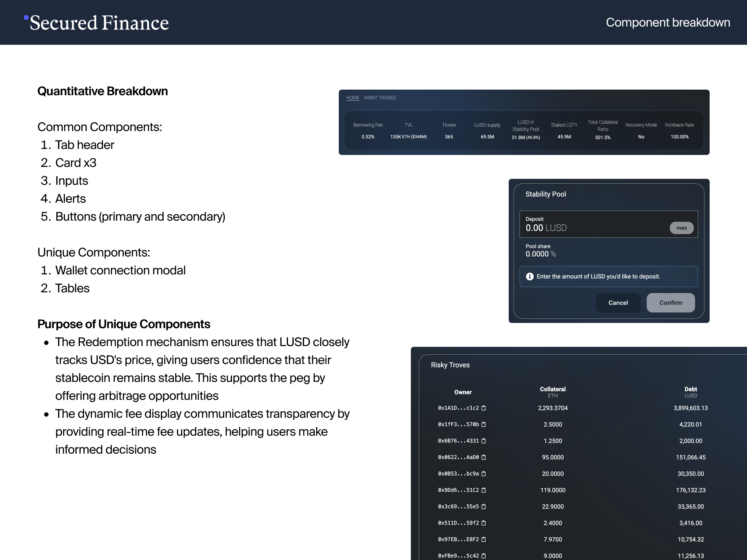Click collateral value 2,293.3704
Image resolution: width=747 pixels, height=560 pixels.
(553, 408)
